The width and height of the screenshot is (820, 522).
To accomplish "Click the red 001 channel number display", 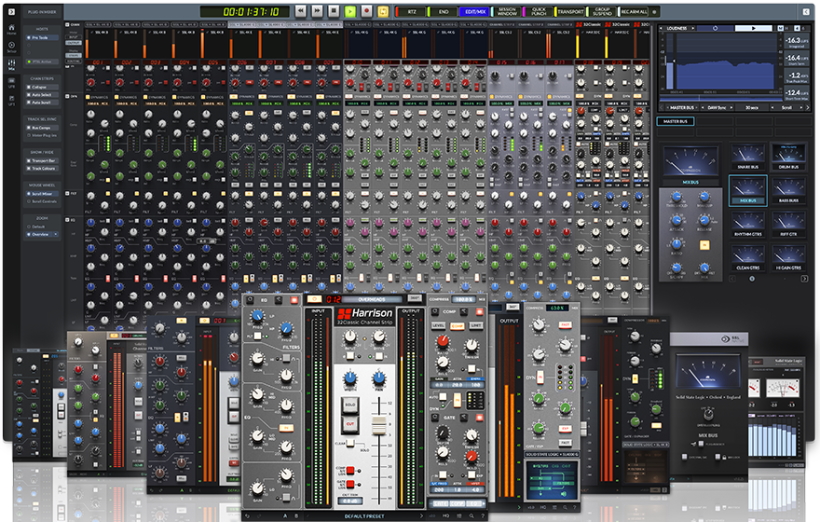I will pos(98,62).
